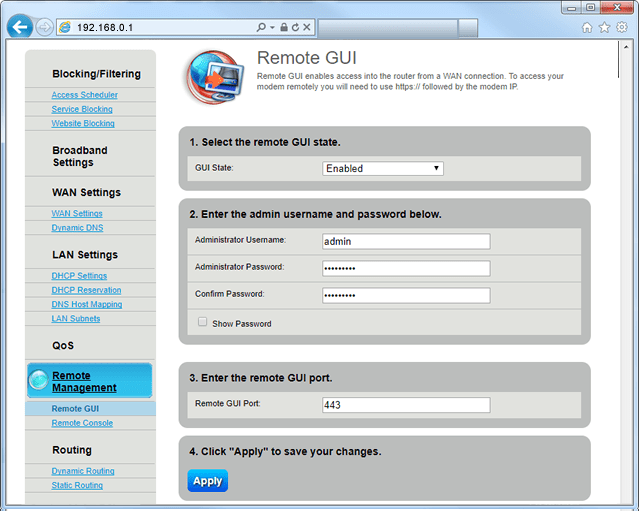The height and width of the screenshot is (511, 639).
Task: Click the browser forward arrow button
Action: pos(44,27)
